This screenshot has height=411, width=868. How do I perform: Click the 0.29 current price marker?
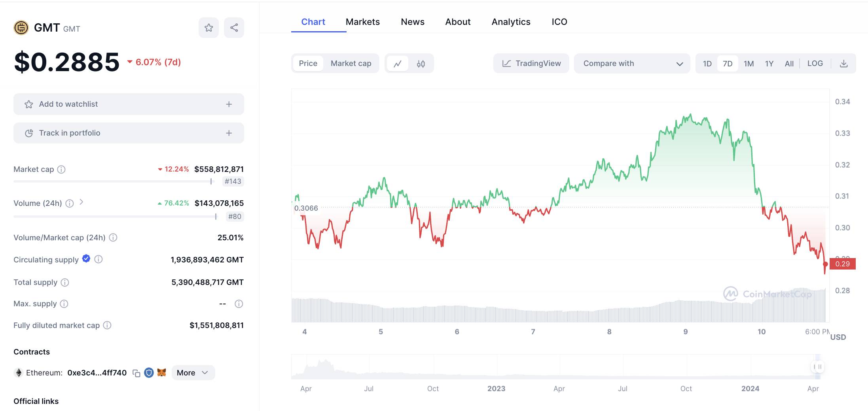842,264
